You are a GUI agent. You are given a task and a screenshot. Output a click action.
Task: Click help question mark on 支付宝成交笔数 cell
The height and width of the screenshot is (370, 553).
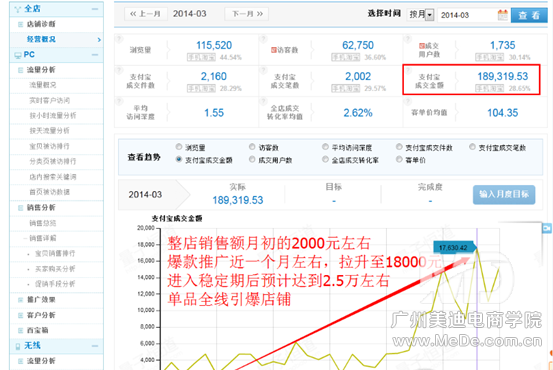tap(263, 70)
